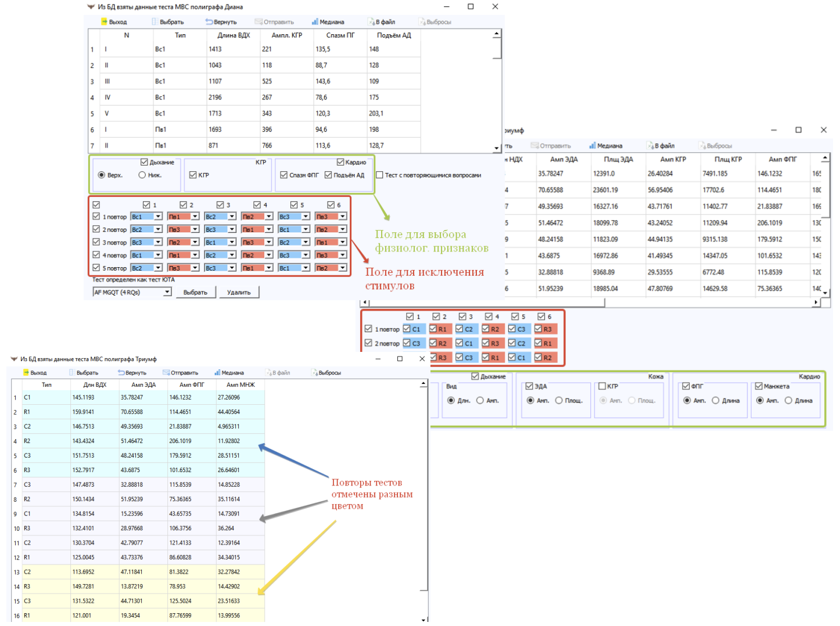Image resolution: width=840 pixels, height=626 pixels.
Task: Open the AF MGQT (4 RQs) dropdown
Action: (x=167, y=292)
